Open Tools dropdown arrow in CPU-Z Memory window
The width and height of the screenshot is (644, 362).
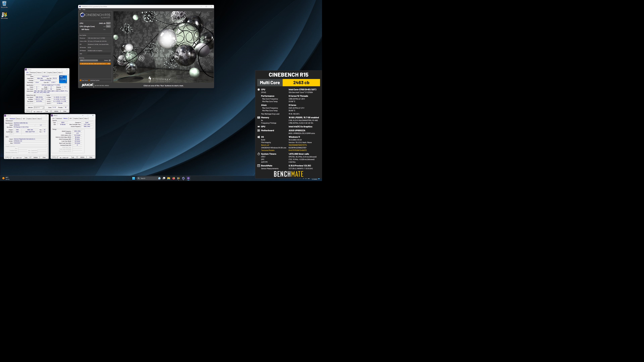coord(77,157)
